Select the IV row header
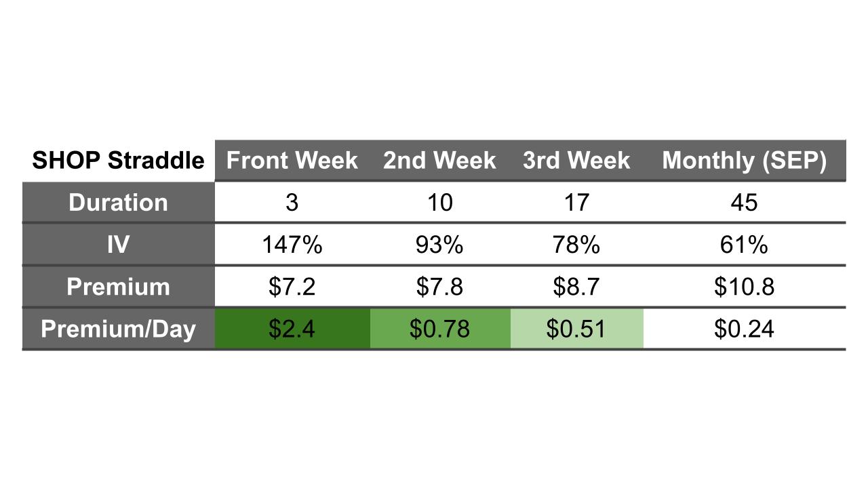This screenshot has width=868, height=488. coord(118,245)
